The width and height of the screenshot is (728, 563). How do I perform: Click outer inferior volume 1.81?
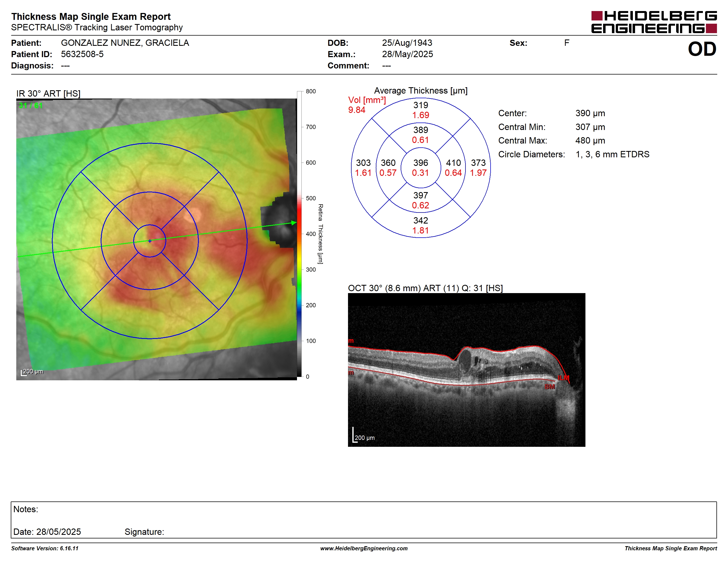coord(421,230)
